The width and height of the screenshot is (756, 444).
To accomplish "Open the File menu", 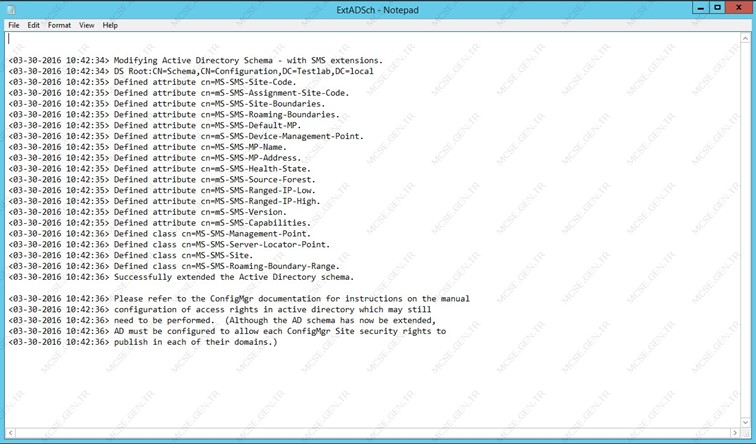I will pyautogui.click(x=14, y=25).
